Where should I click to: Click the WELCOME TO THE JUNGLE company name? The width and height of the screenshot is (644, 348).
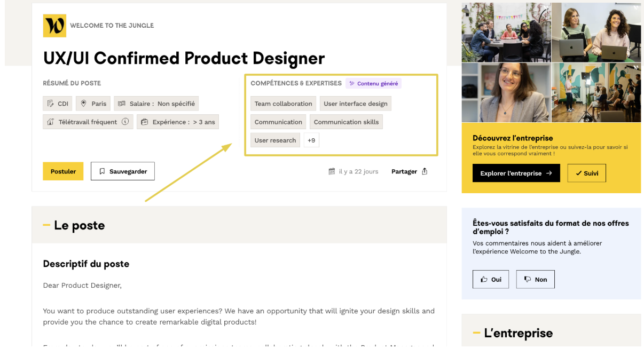pos(112,26)
